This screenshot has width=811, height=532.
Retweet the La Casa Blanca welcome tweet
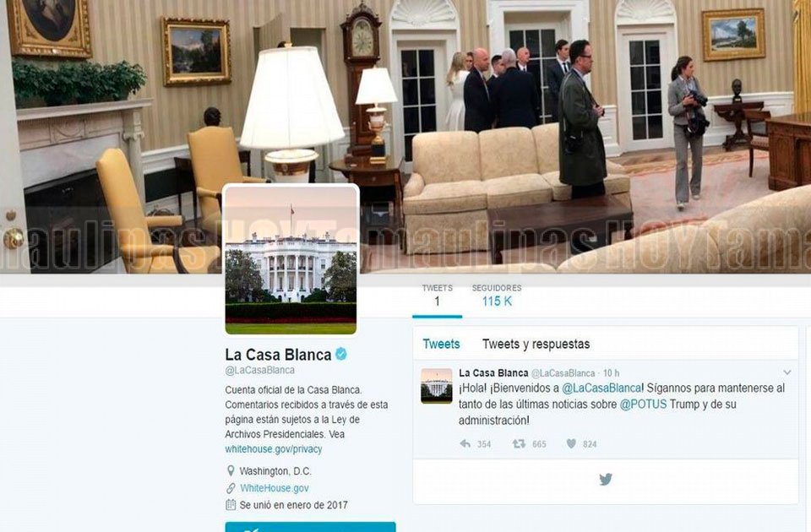point(519,443)
